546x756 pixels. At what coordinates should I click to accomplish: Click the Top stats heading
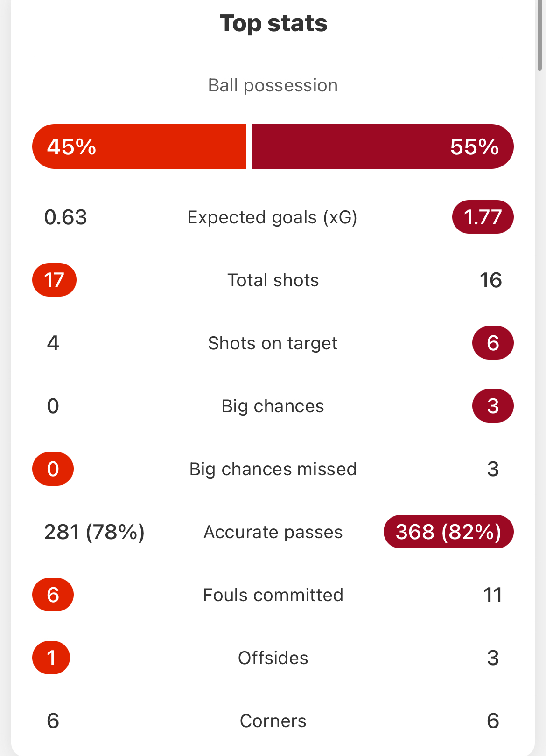tap(273, 23)
